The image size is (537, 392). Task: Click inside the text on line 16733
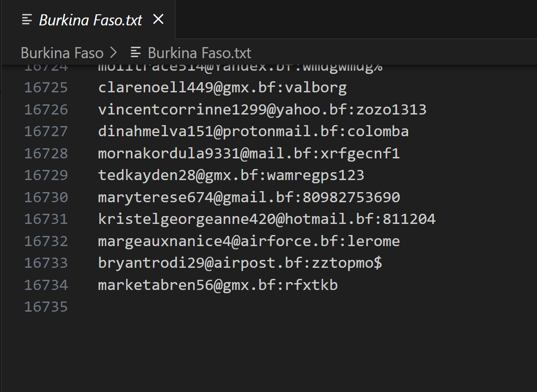point(240,263)
